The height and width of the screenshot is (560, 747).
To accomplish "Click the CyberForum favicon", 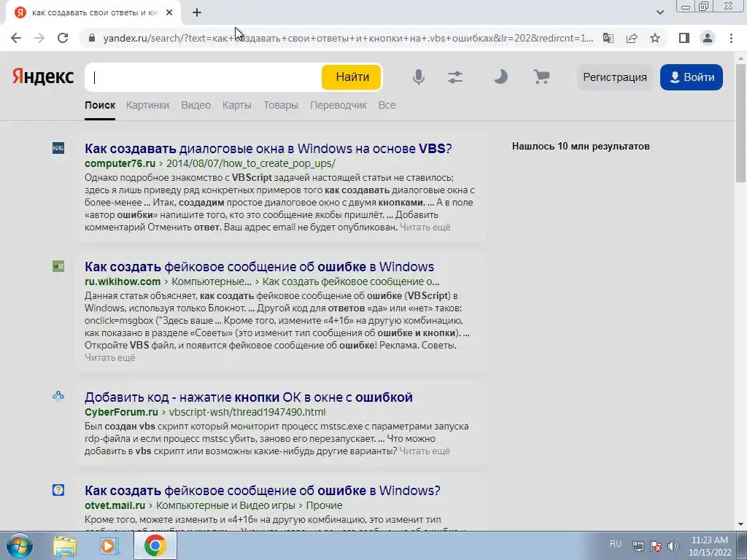I will [58, 396].
